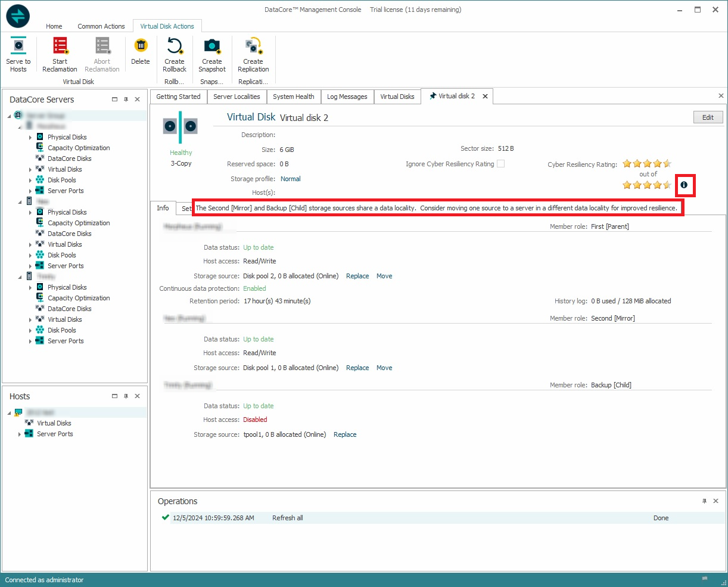728x587 pixels.
Task: Create a Rollback using the ribbon icon
Action: point(175,46)
